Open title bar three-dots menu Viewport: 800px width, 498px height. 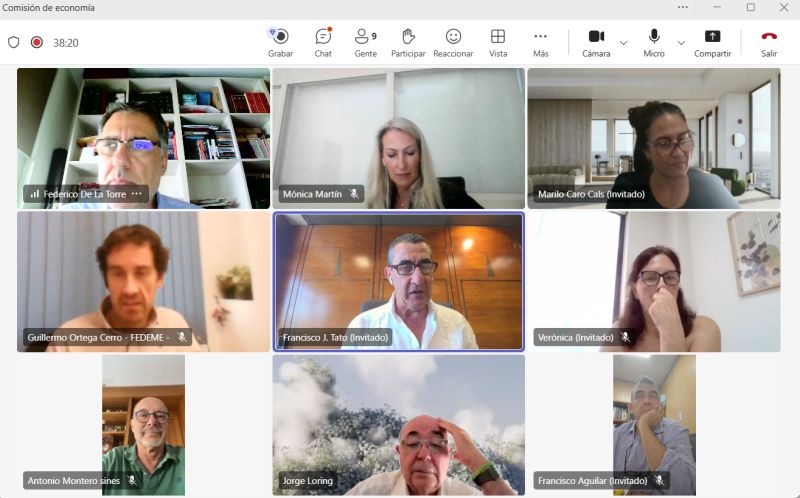pos(683,7)
